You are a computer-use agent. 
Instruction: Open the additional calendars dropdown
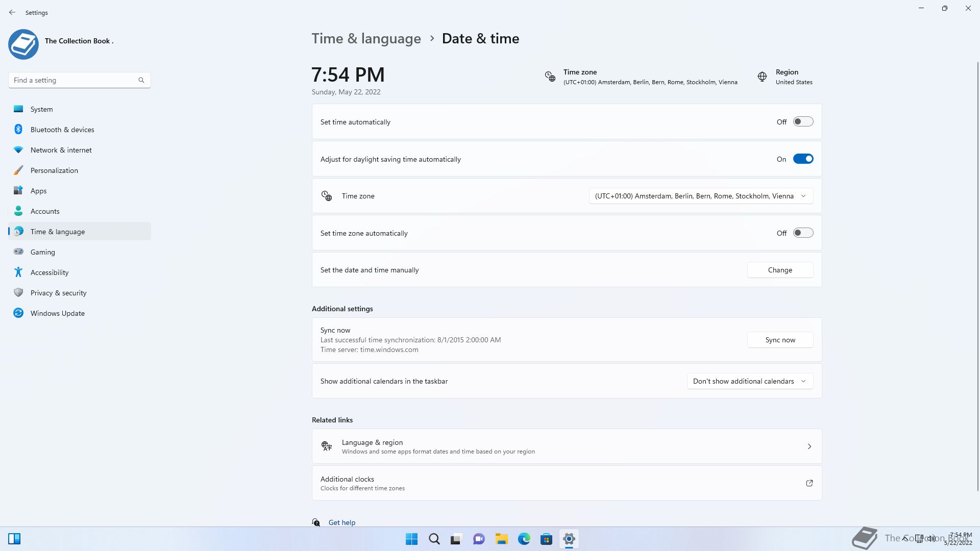tap(750, 381)
